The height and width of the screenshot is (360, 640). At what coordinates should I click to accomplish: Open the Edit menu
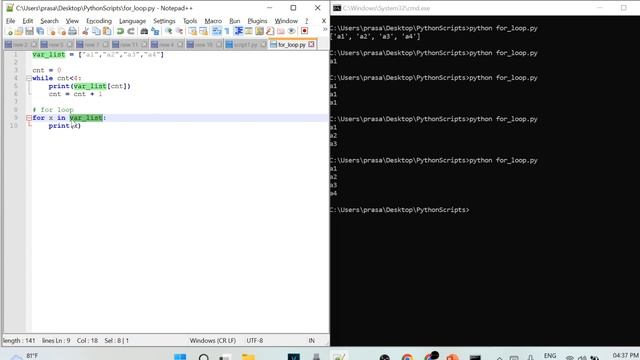click(x=27, y=21)
